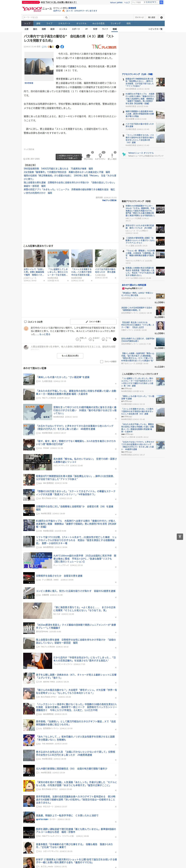Focus the keyword search input field
Image resolution: width=186 pixels, height=868 pixels.
click(44, 18)
